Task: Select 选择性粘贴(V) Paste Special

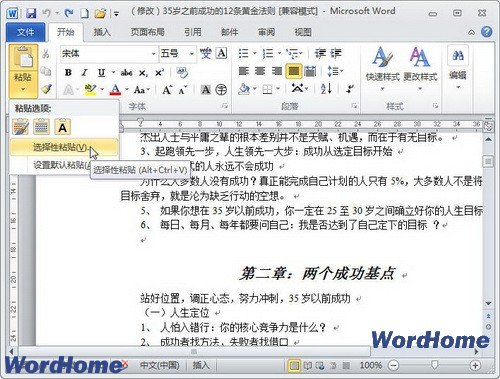Action: coord(64,147)
